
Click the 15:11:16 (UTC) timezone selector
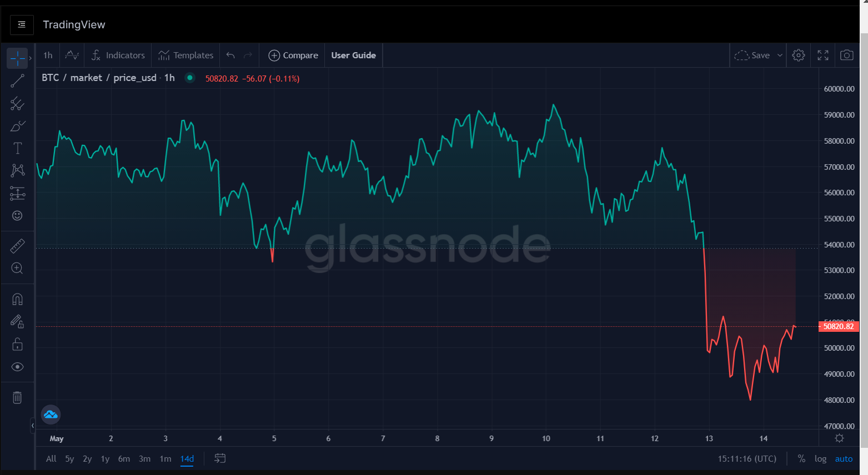747,459
